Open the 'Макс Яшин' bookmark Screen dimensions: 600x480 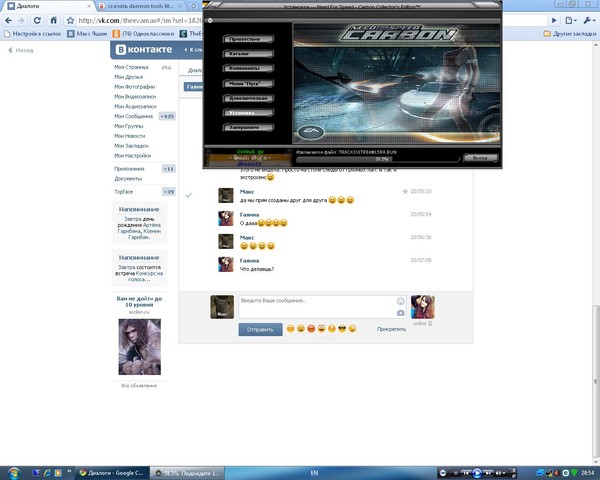pos(87,34)
